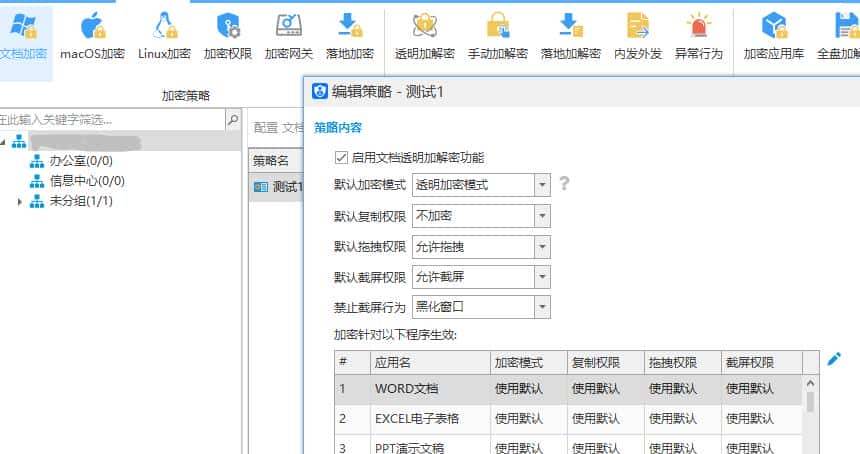
Task: Open the 加密应用库 tool
Action: (774, 37)
